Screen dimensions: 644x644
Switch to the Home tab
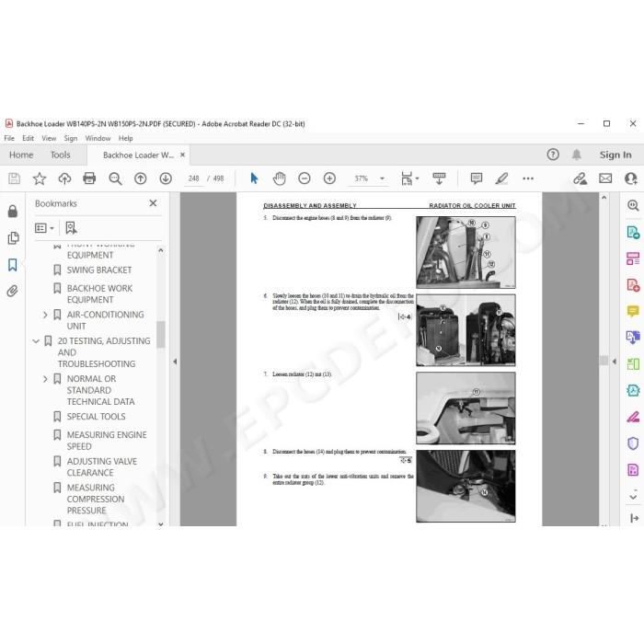coord(21,155)
